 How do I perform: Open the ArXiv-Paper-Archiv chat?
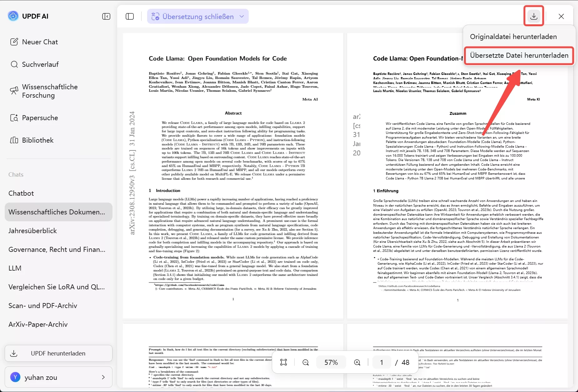pyautogui.click(x=58, y=324)
